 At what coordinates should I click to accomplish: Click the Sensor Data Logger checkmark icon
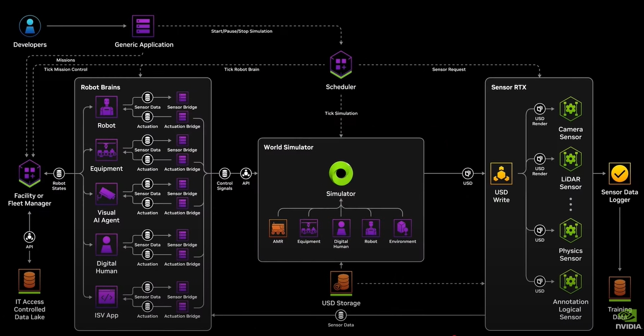coord(619,174)
